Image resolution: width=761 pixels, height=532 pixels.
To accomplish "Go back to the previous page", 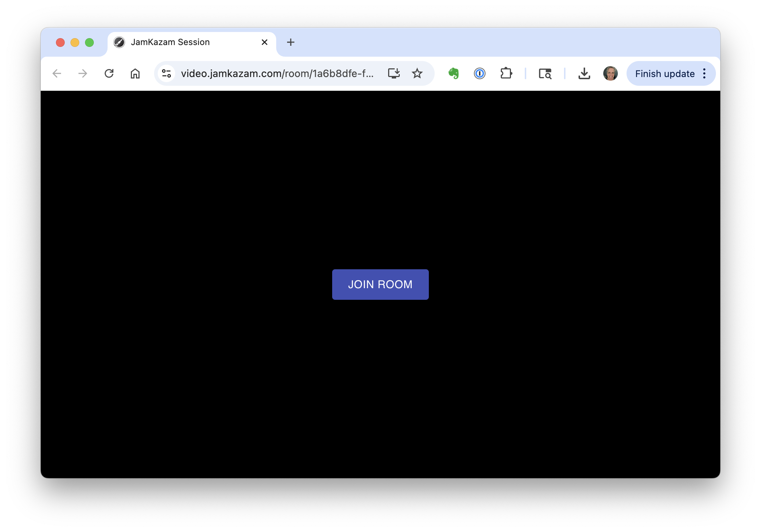I will 57,73.
